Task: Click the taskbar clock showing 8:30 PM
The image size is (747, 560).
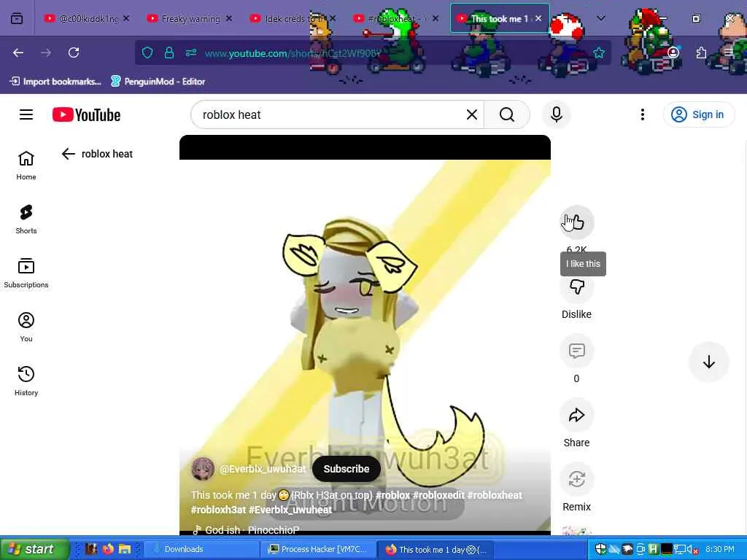Action: pyautogui.click(x=720, y=549)
